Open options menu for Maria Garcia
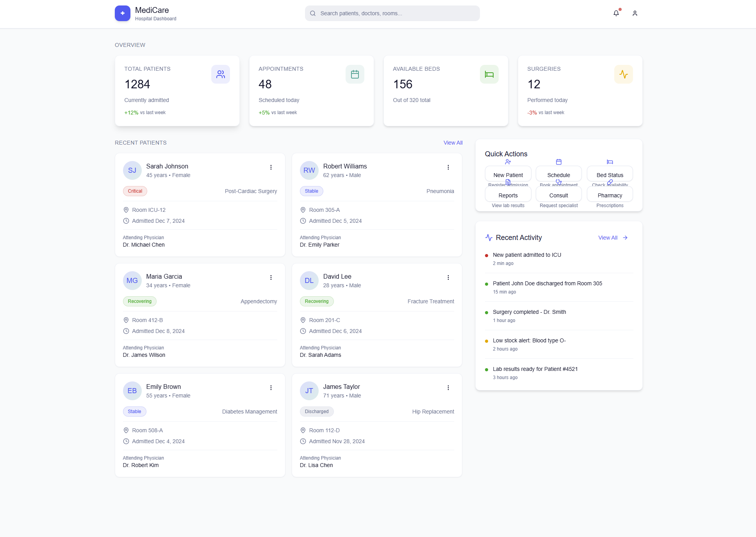 pyautogui.click(x=271, y=277)
